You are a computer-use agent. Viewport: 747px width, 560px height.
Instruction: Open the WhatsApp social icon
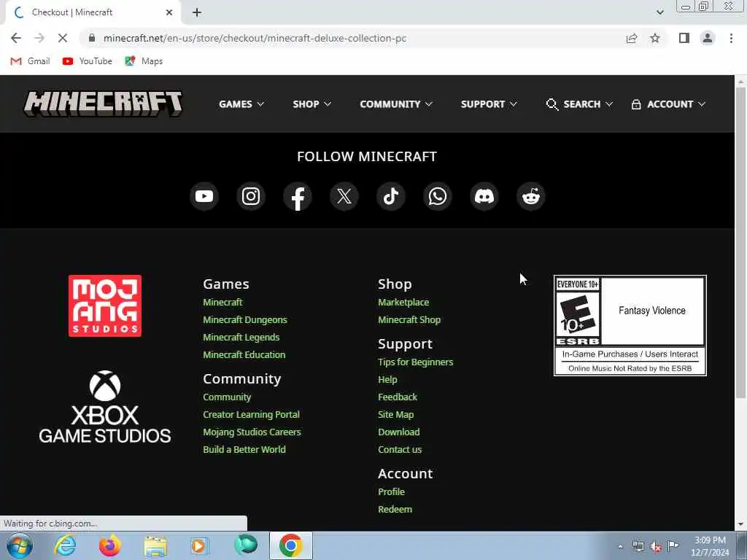[438, 196]
